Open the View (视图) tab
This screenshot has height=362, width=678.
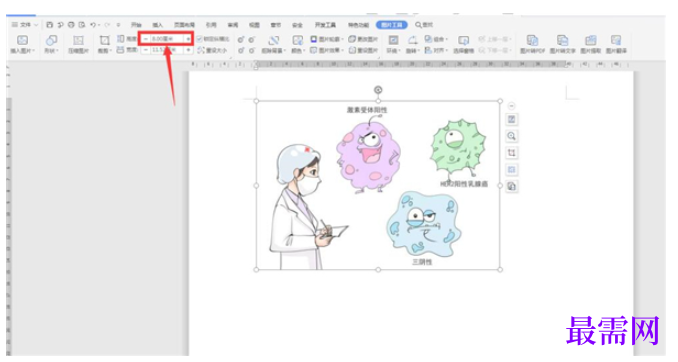254,25
